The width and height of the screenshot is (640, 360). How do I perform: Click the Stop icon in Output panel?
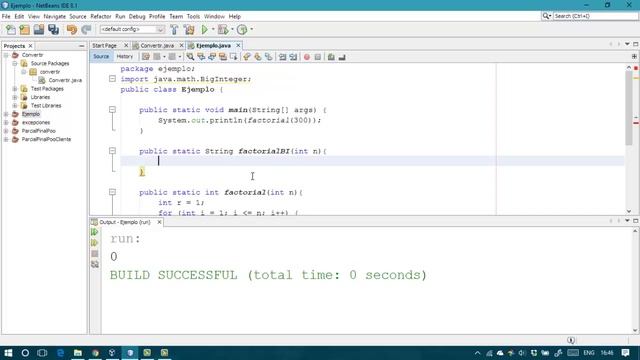click(x=95, y=253)
